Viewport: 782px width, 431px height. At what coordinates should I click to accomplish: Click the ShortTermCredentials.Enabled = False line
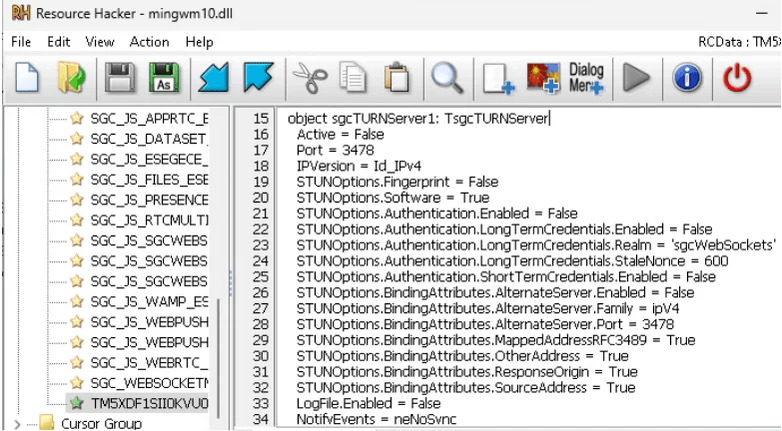pyautogui.click(x=506, y=277)
